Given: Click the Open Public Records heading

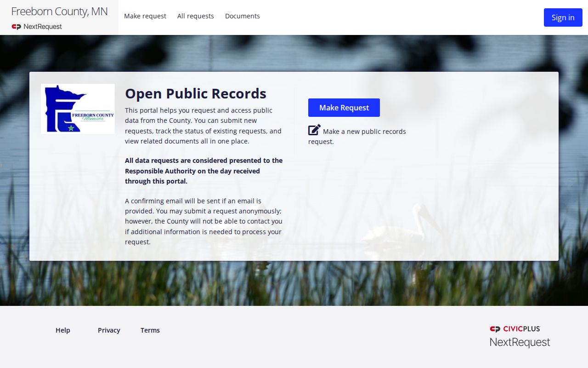Looking at the screenshot, I should click(196, 93).
